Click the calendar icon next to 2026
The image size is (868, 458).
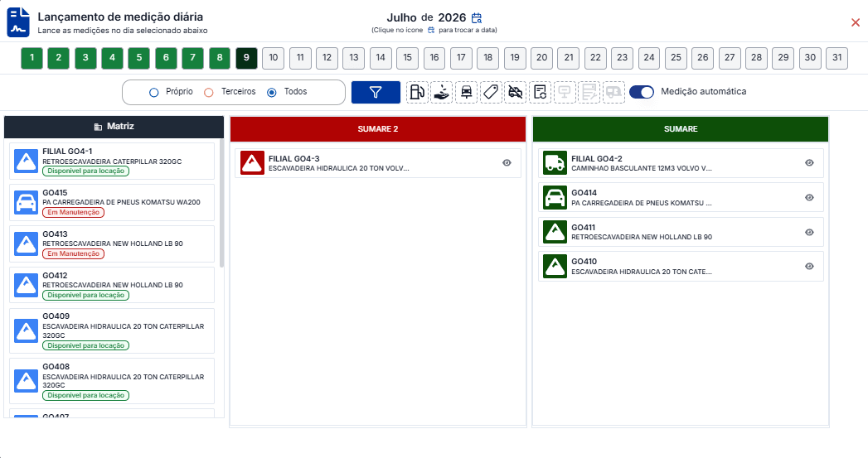coord(476,18)
